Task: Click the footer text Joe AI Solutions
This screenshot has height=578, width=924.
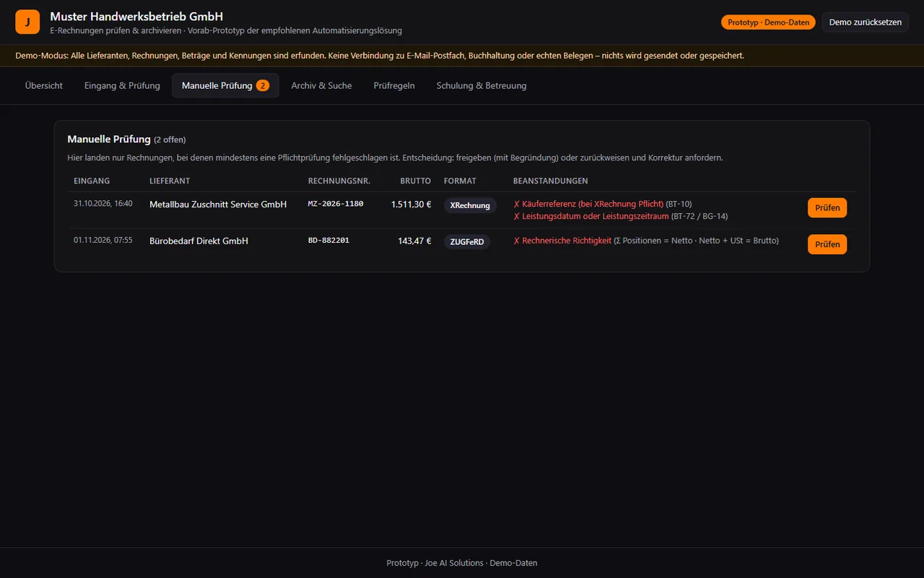Action: (454, 563)
